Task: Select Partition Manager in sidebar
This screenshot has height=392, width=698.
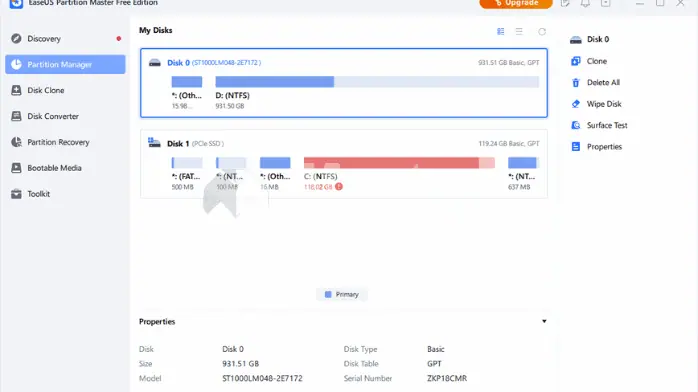Action: pos(65,65)
